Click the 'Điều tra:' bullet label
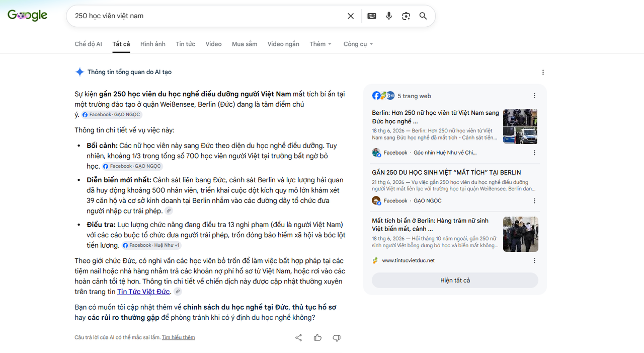The image size is (644, 353). (x=101, y=225)
